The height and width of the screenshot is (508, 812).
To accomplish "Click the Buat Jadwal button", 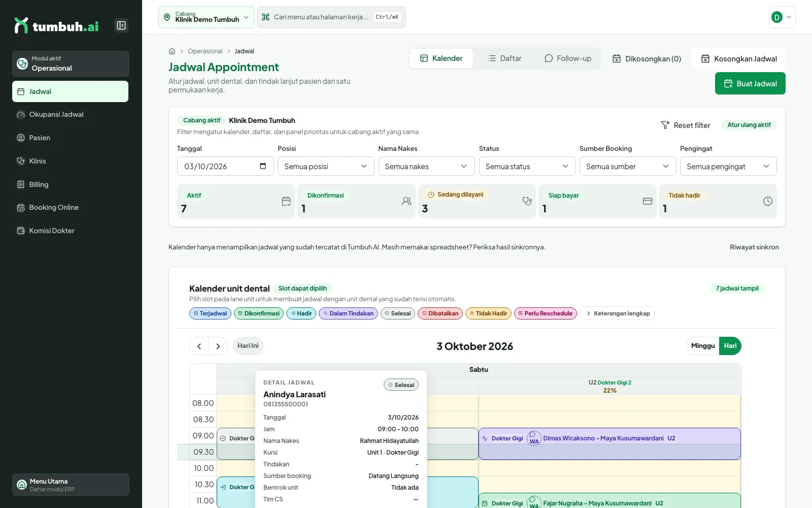I will click(x=750, y=83).
